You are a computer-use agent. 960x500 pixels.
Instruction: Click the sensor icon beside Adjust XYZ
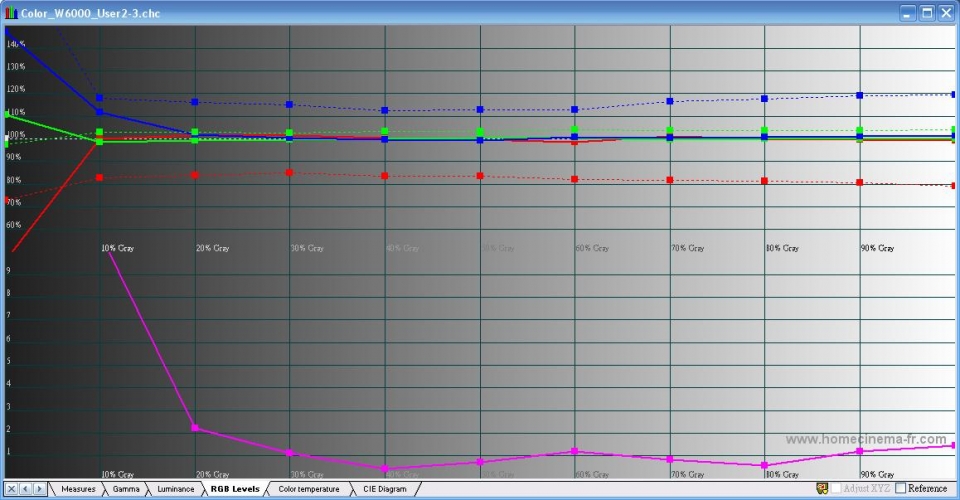822,489
